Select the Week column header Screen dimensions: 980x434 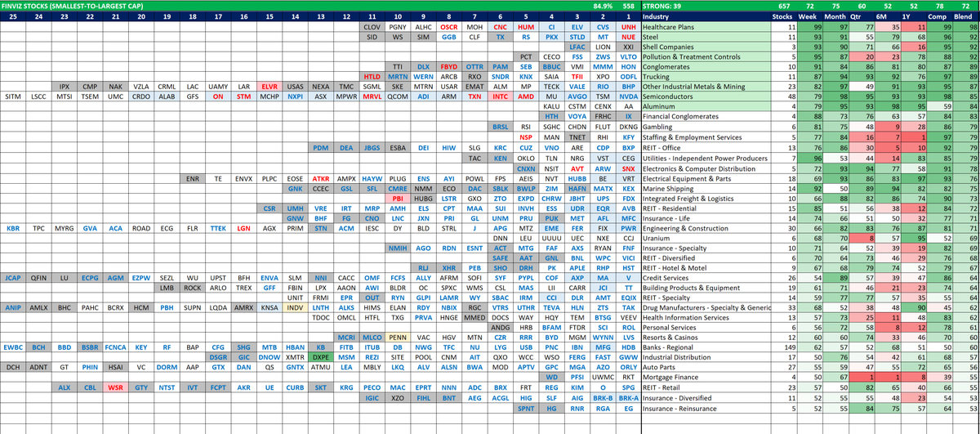point(810,16)
